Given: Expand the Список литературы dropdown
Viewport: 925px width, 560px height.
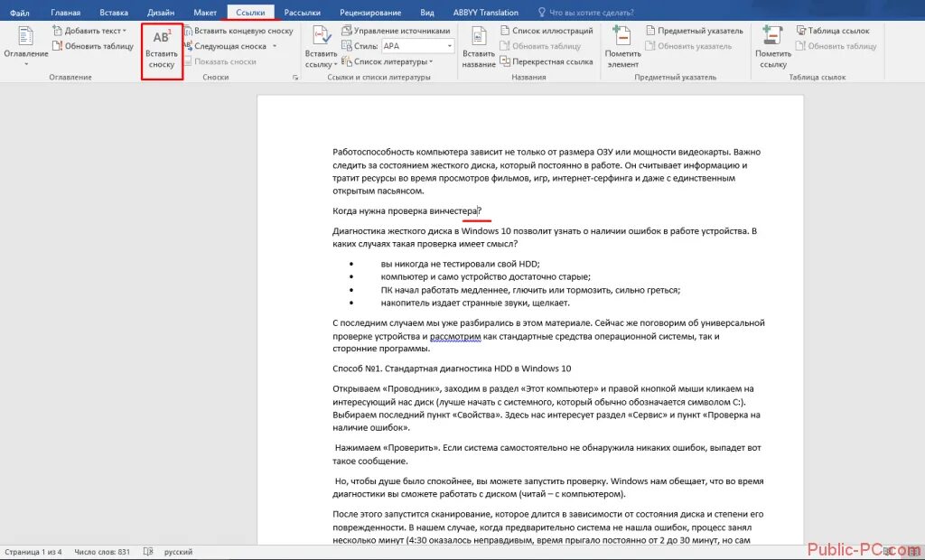Looking at the screenshot, I should pyautogui.click(x=387, y=61).
